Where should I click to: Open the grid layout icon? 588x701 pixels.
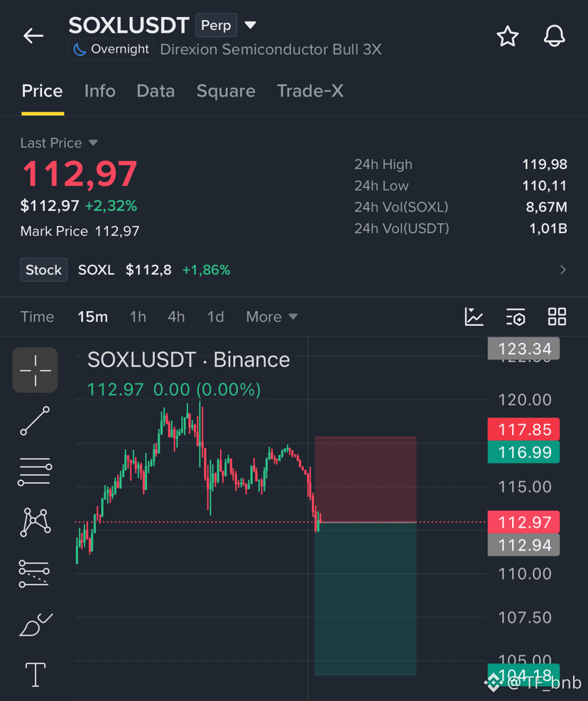click(557, 317)
